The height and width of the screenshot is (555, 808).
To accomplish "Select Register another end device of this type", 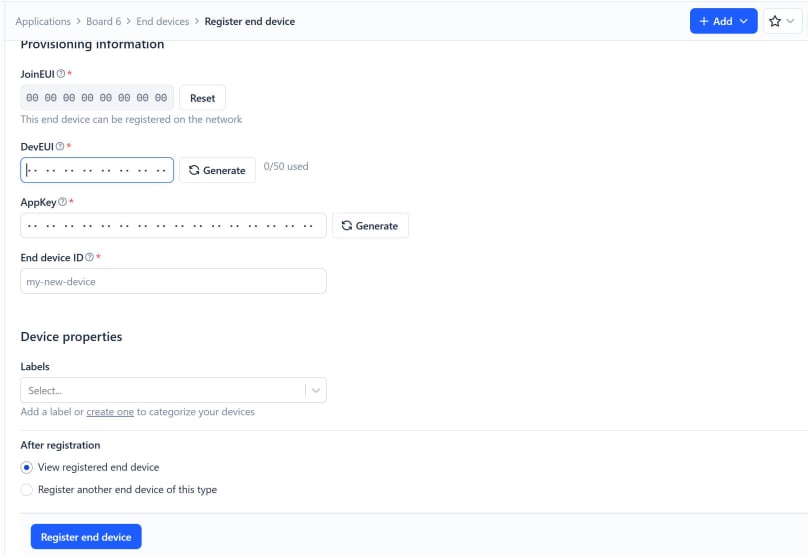I will (x=27, y=490).
